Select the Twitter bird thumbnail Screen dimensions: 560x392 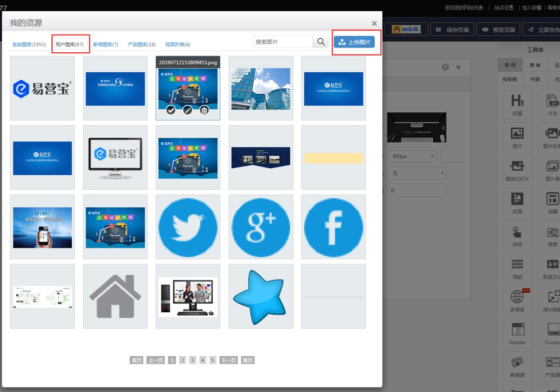point(188,227)
